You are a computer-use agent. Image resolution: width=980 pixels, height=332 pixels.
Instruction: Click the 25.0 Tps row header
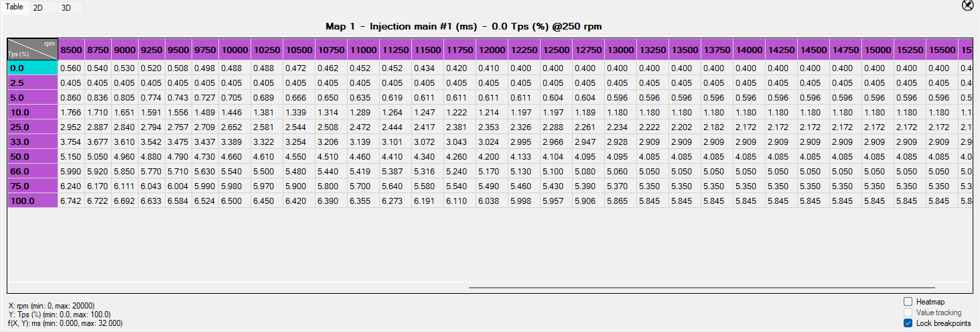32,127
